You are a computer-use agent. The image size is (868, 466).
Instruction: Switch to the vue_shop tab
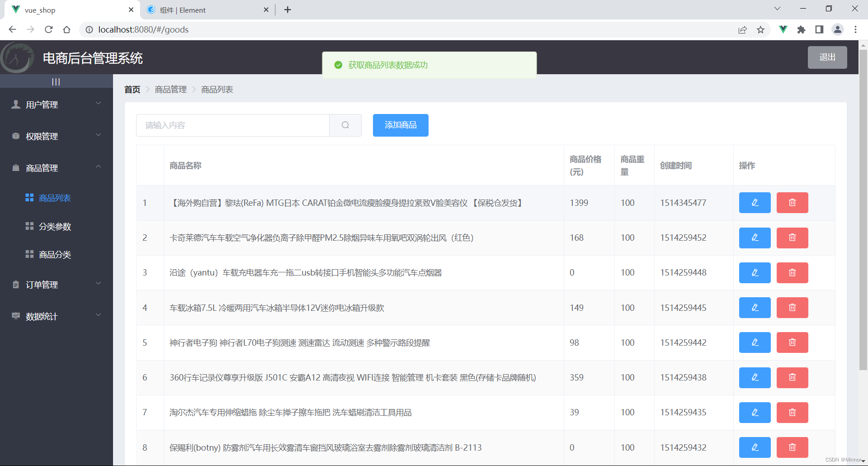[72, 10]
